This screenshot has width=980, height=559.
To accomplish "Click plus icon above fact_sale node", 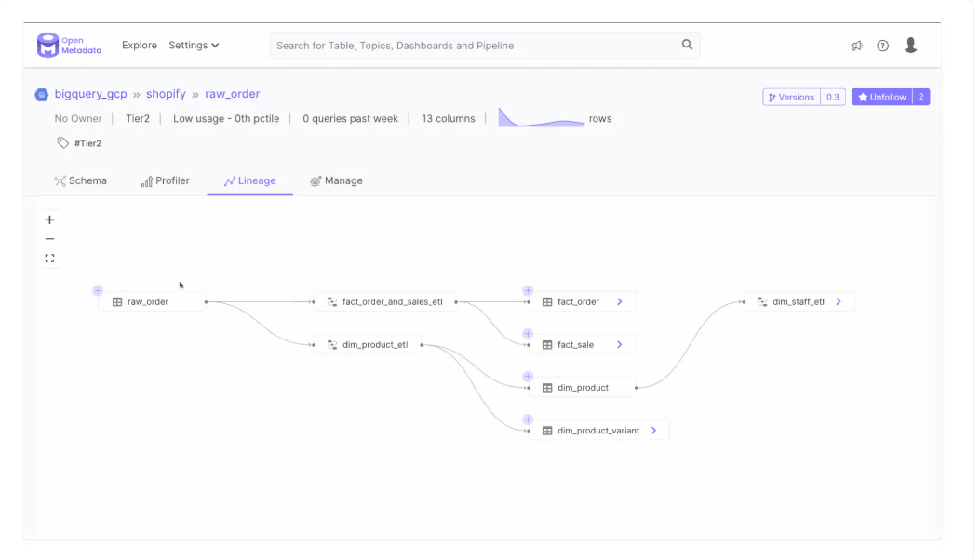I will click(x=528, y=334).
